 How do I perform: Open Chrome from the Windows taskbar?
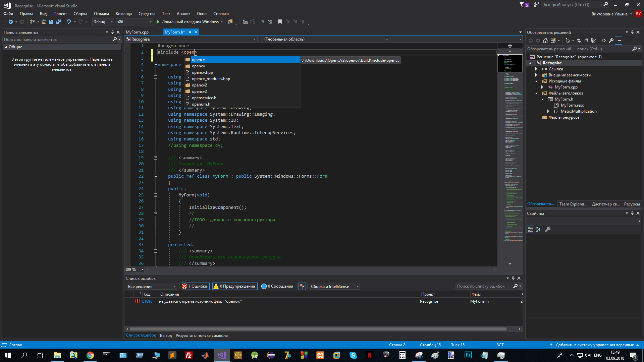pos(90,355)
